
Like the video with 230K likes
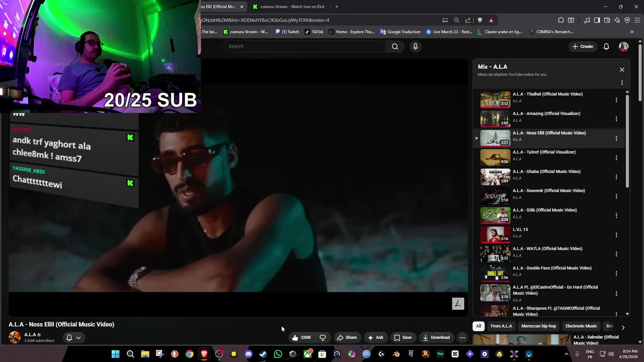pos(301,337)
